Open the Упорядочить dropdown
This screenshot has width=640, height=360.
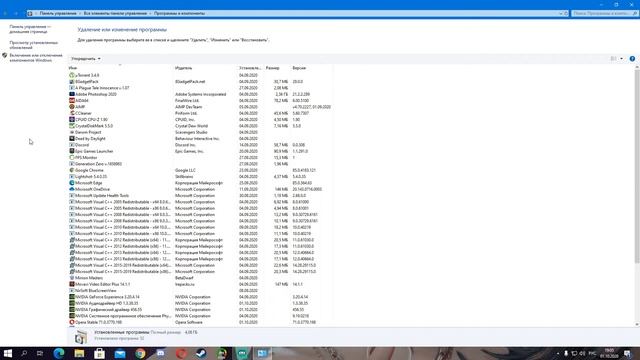[86, 59]
